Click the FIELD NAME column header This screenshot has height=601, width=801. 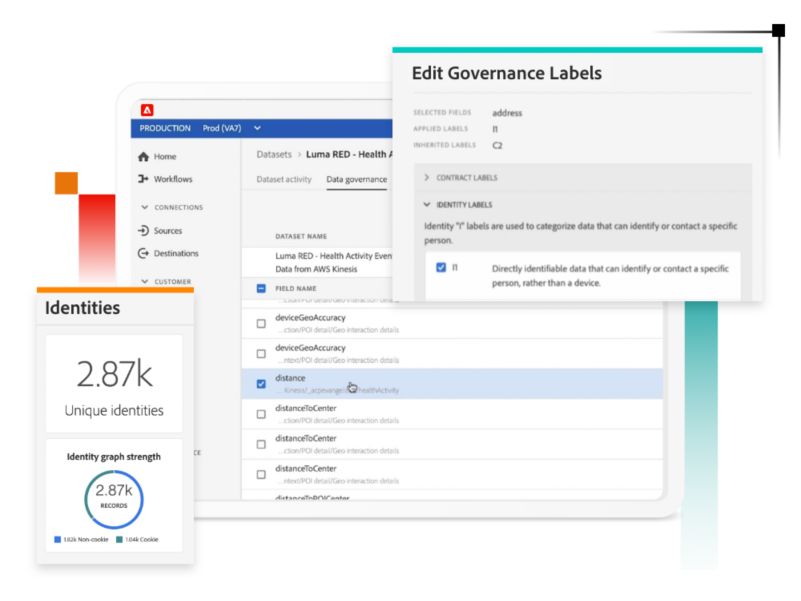pos(296,288)
